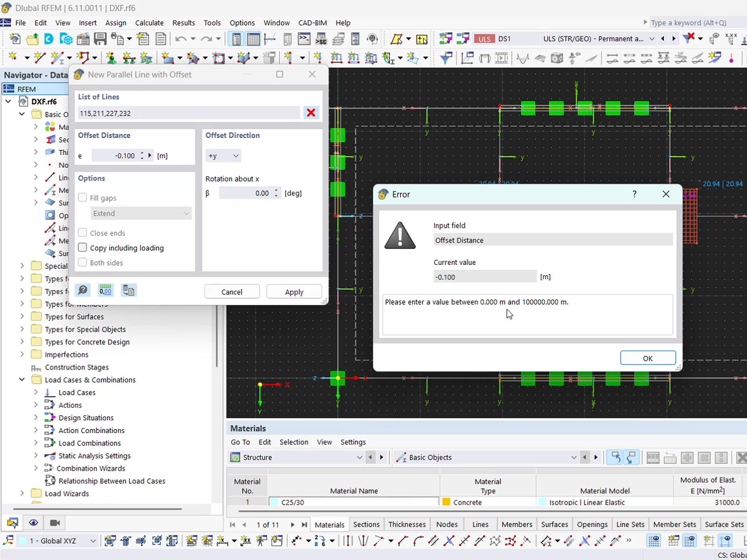The height and width of the screenshot is (560, 747).
Task: Apply the parallel line settings
Action: click(294, 291)
